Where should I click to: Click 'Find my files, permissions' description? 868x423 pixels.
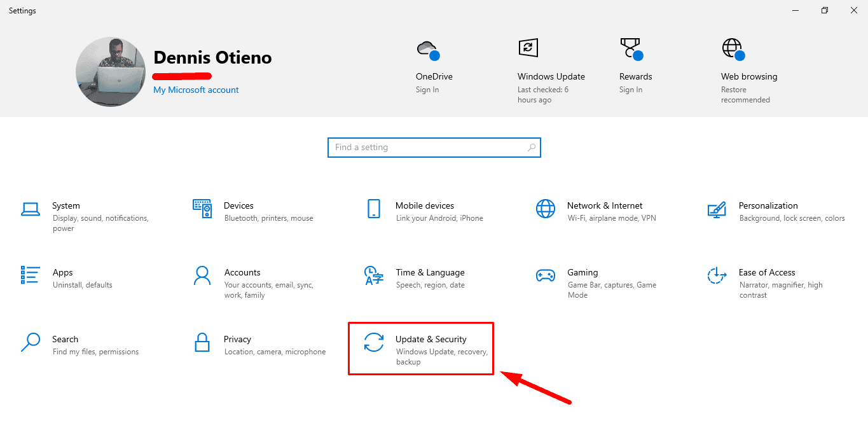point(95,352)
